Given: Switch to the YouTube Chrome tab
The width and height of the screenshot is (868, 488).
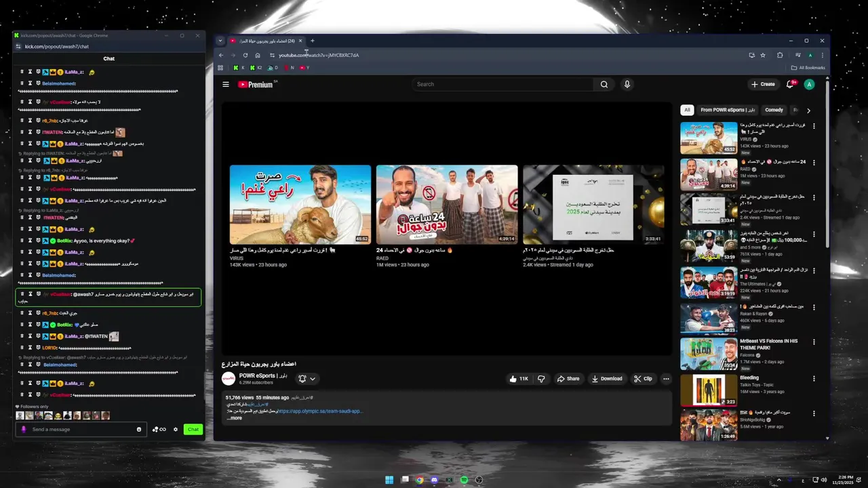Looking at the screenshot, I should click(266, 41).
